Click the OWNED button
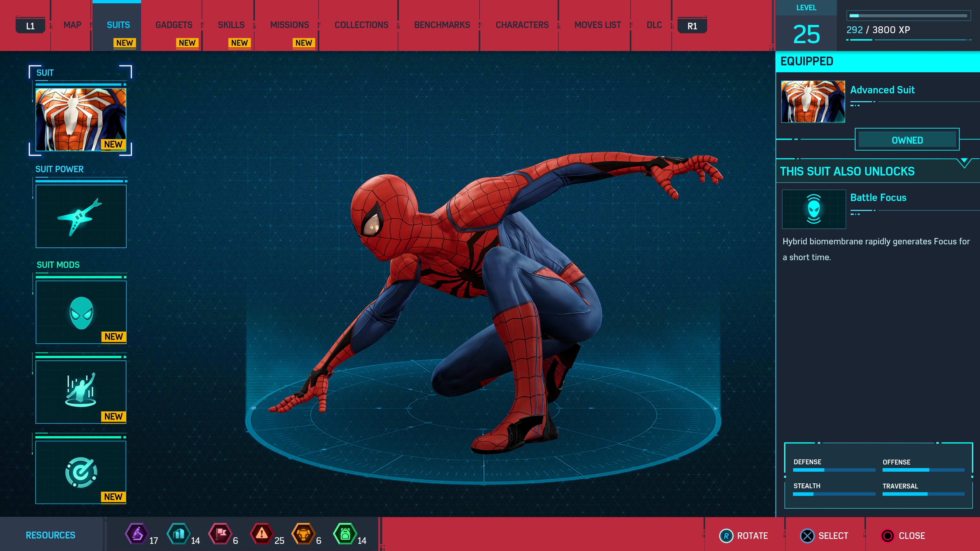The image size is (980, 551). coord(907,140)
